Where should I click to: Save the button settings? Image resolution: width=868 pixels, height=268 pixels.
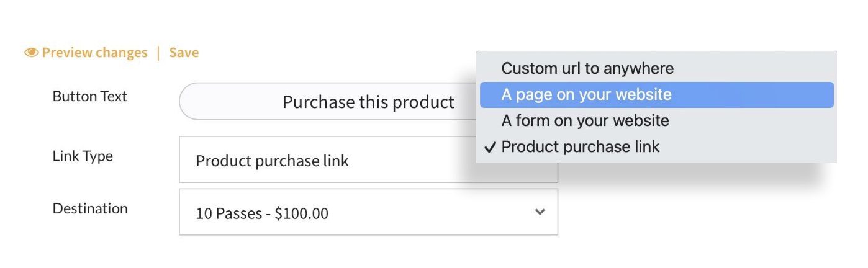[x=184, y=53]
